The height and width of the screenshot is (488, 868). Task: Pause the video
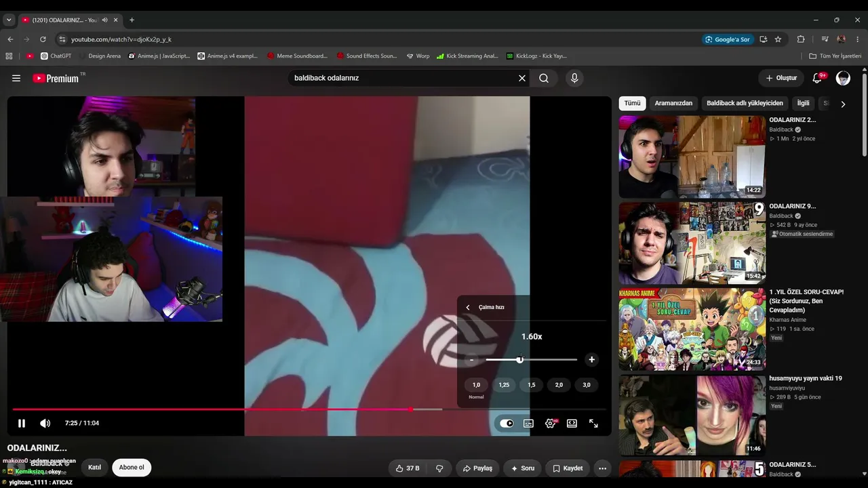click(22, 423)
